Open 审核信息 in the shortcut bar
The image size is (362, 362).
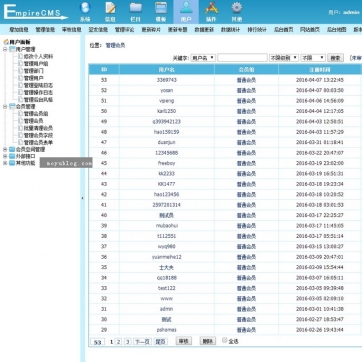pos(72,30)
